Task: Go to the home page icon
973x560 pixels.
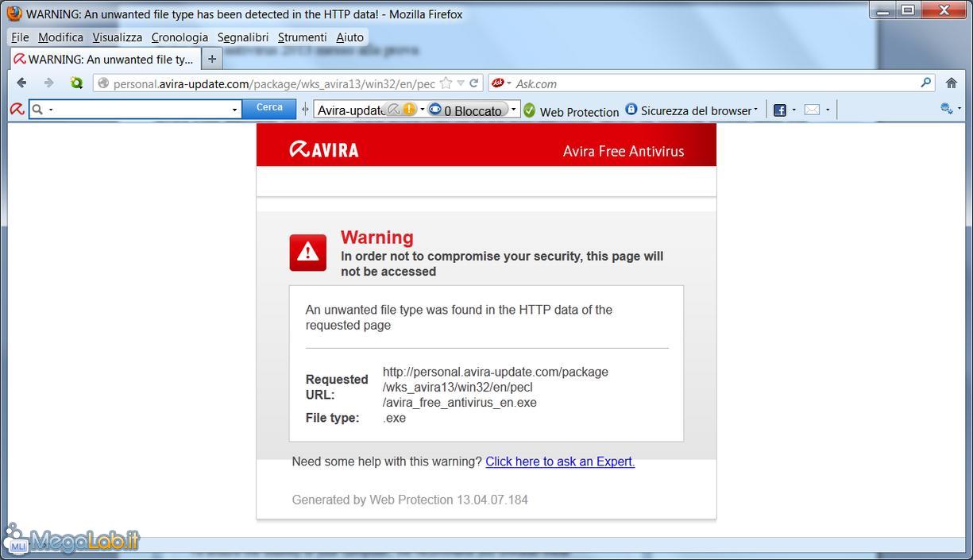Action: click(952, 83)
